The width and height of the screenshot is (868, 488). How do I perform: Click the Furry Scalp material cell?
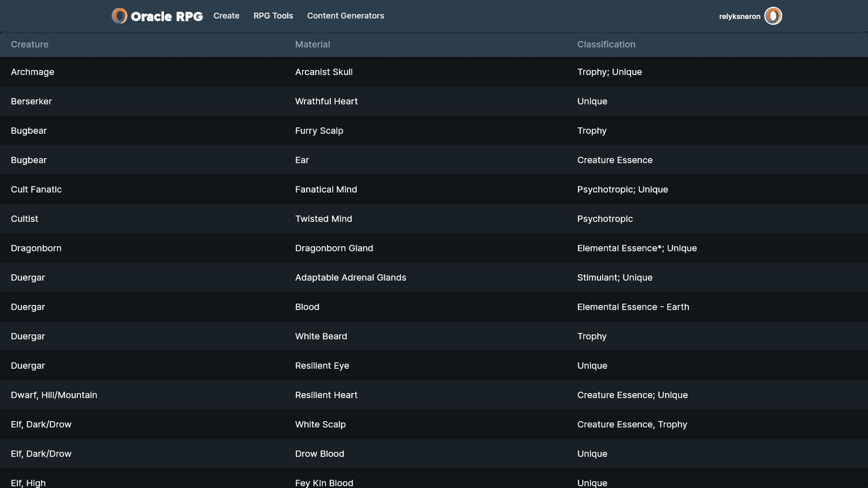click(x=319, y=131)
